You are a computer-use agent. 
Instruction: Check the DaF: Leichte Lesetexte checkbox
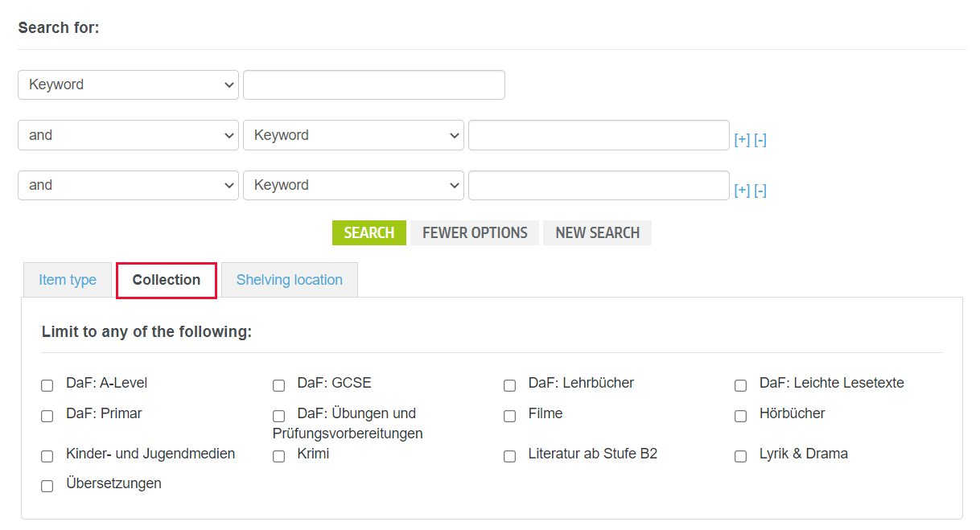click(x=740, y=385)
